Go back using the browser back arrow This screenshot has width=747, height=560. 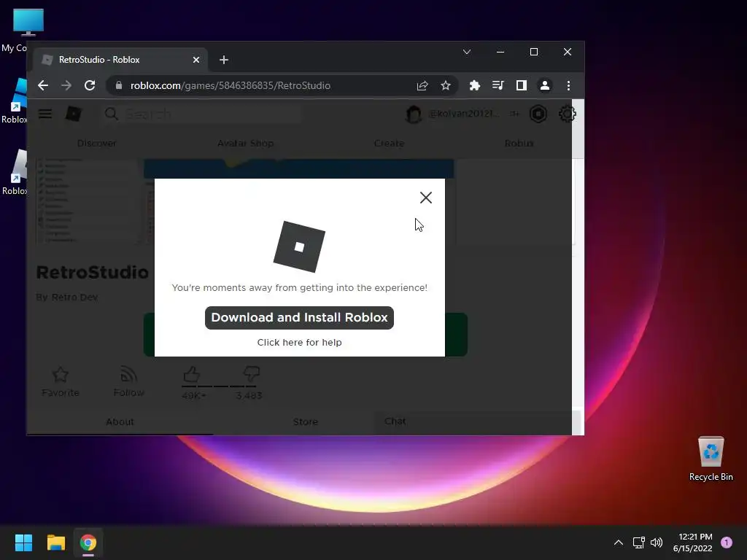click(x=43, y=85)
